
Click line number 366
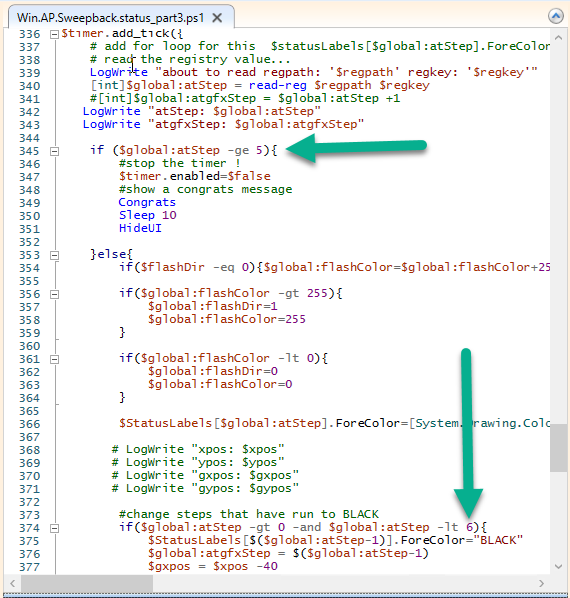tap(29, 424)
